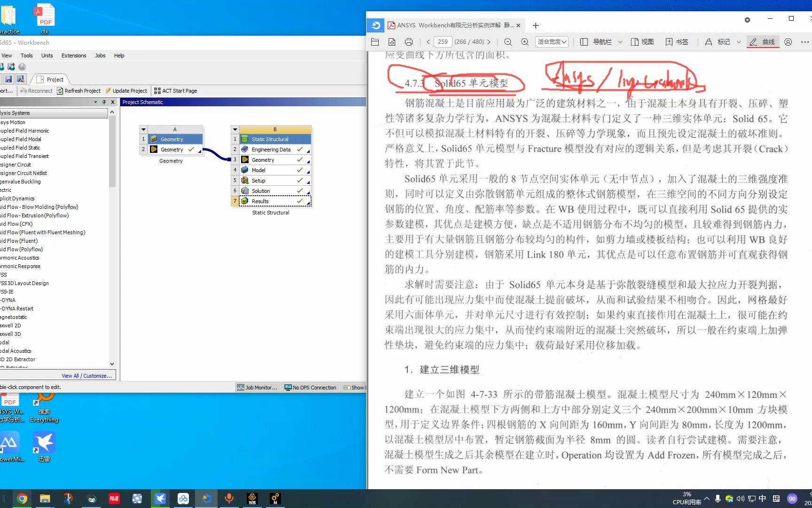This screenshot has height=508, width=812.
Task: Print the current PDF document
Action: point(408,41)
